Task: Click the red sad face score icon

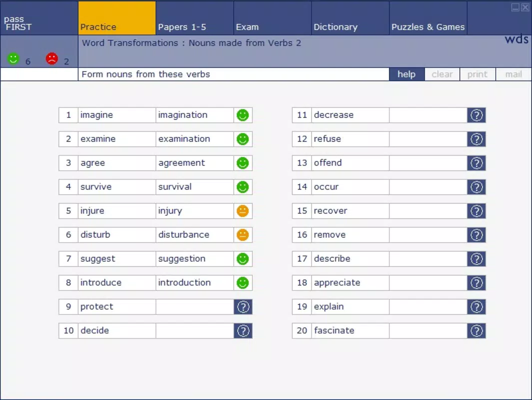Action: tap(52, 58)
